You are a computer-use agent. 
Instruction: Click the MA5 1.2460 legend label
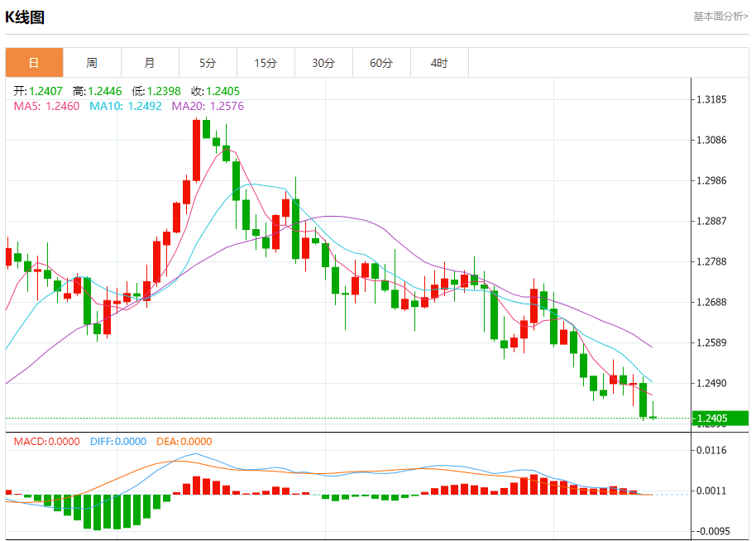46,106
